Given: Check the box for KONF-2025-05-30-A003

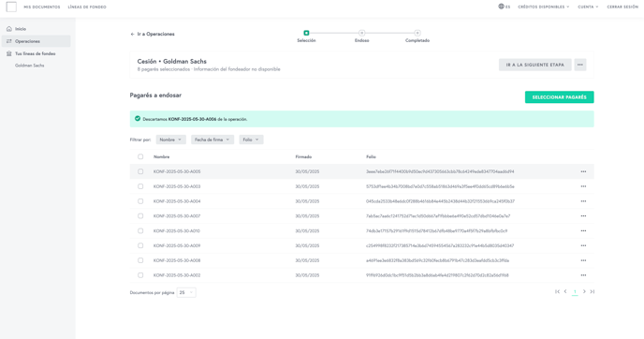Looking at the screenshot, I should tap(140, 186).
